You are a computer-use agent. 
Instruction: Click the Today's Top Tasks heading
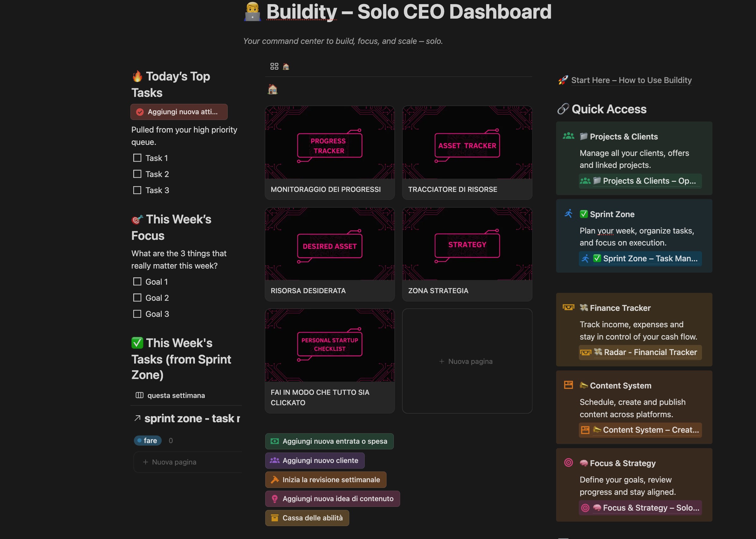(x=171, y=84)
